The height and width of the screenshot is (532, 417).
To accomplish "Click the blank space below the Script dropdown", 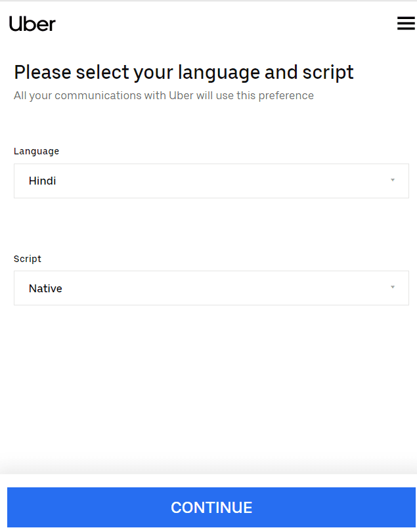I will point(211,380).
